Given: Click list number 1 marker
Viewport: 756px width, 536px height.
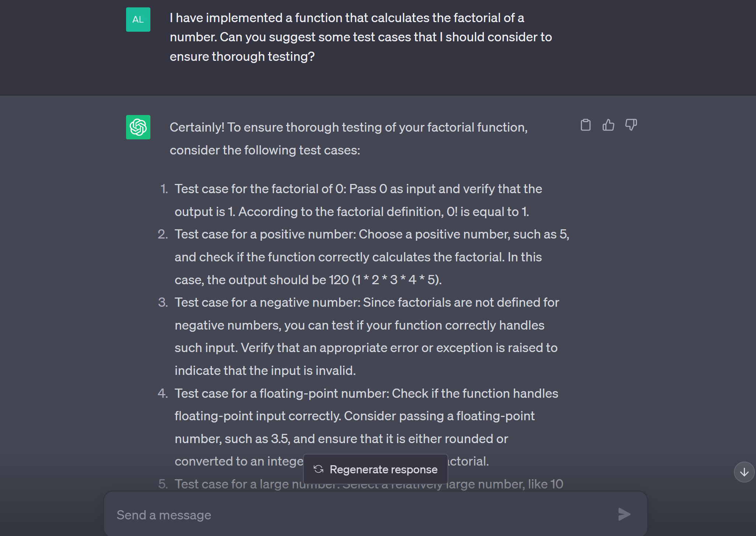Looking at the screenshot, I should click(164, 189).
